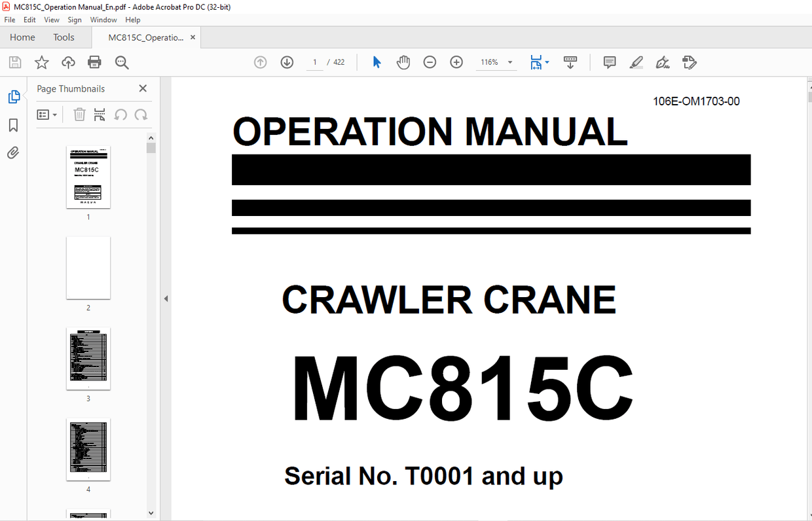Select page 4 thumbnail
The width and height of the screenshot is (812, 521).
pos(88,450)
